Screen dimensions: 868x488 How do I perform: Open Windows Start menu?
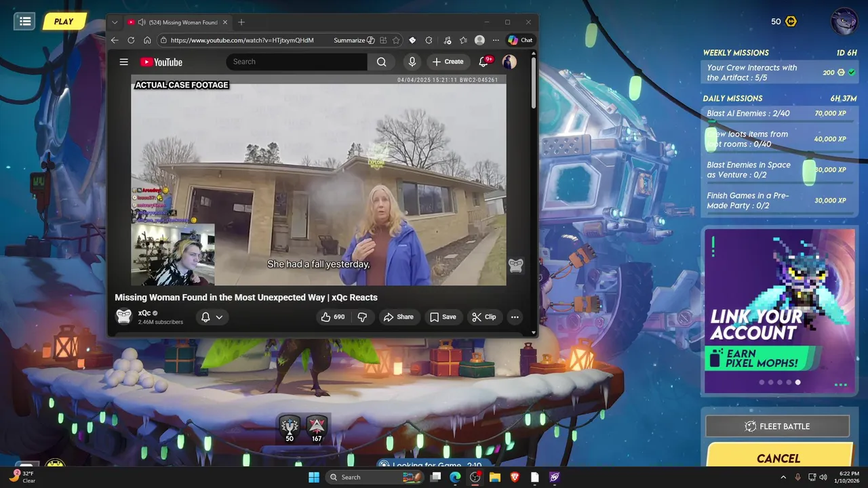tap(314, 477)
